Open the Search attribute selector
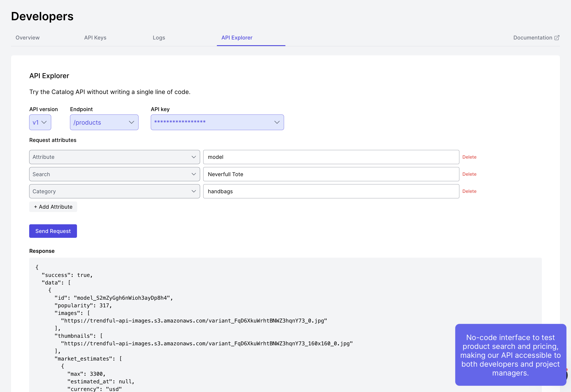This screenshot has height=392, width=571. click(x=114, y=174)
